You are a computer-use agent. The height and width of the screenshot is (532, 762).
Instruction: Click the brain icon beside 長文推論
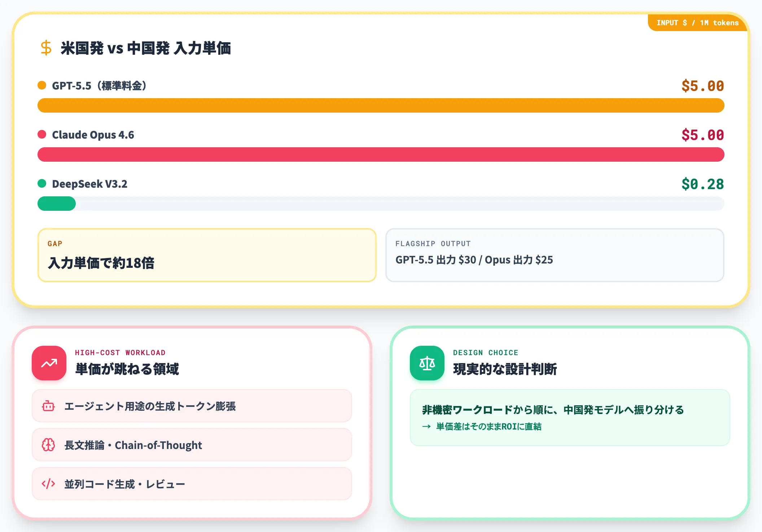point(48,445)
